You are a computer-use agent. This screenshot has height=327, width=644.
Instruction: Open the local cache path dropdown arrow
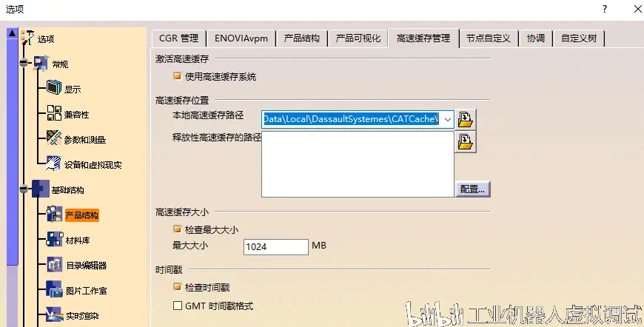(448, 119)
